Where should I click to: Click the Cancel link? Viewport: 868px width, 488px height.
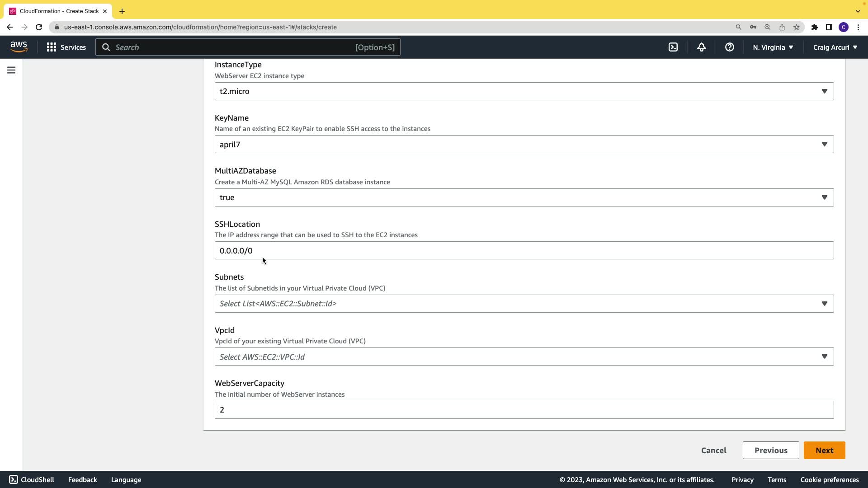(713, 450)
